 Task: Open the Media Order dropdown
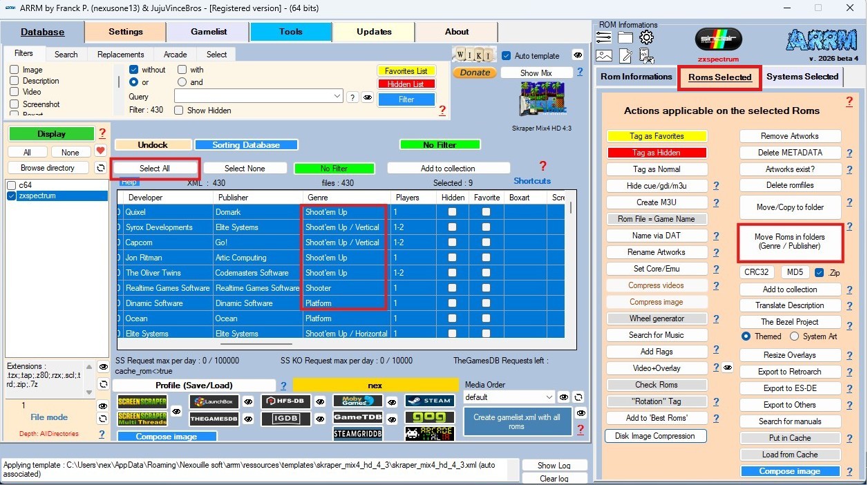tap(549, 397)
